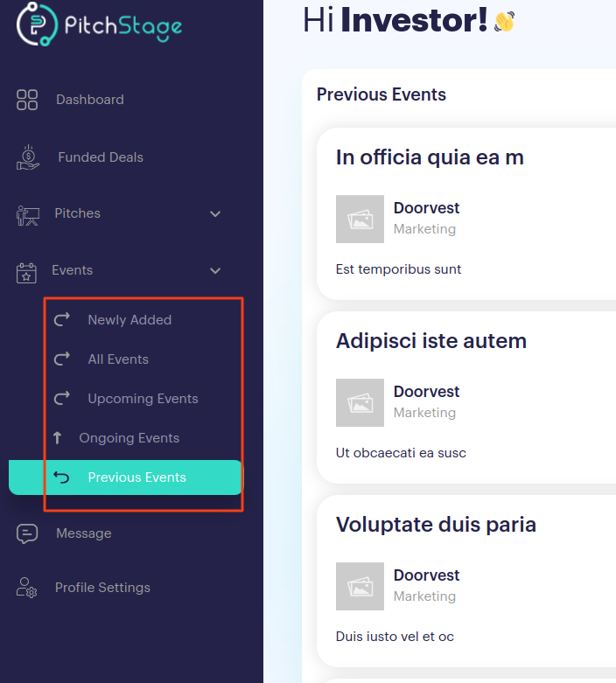Click the Ongoing Events up-arrow icon

pyautogui.click(x=57, y=438)
